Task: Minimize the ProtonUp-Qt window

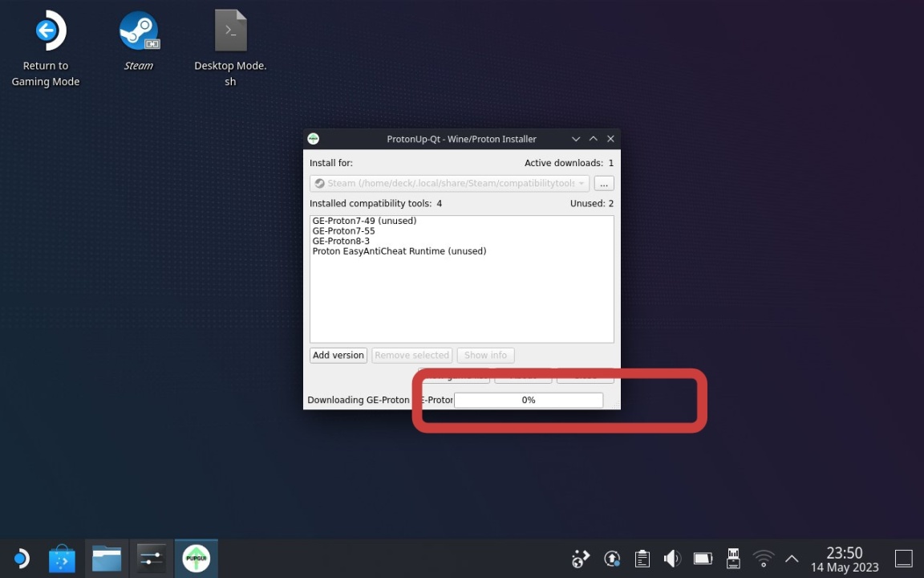Action: pos(576,139)
